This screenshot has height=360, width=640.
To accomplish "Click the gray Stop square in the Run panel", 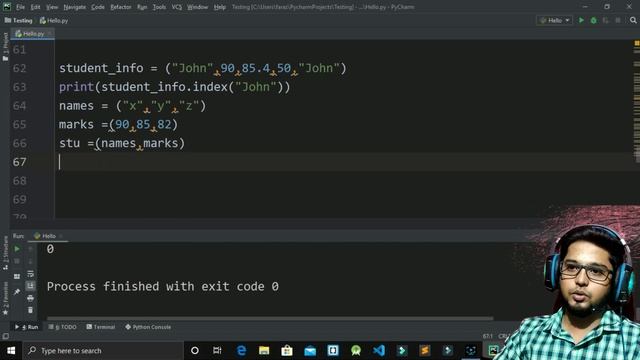I will (17, 261).
